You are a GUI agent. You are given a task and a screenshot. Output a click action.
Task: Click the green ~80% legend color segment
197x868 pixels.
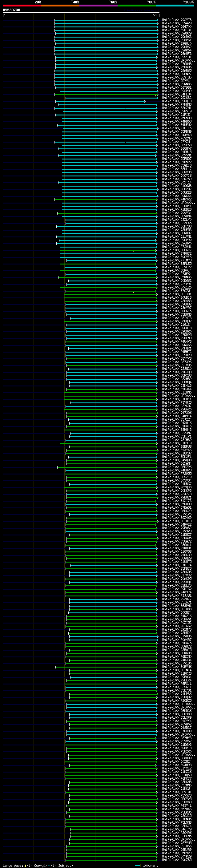click(137, 6)
